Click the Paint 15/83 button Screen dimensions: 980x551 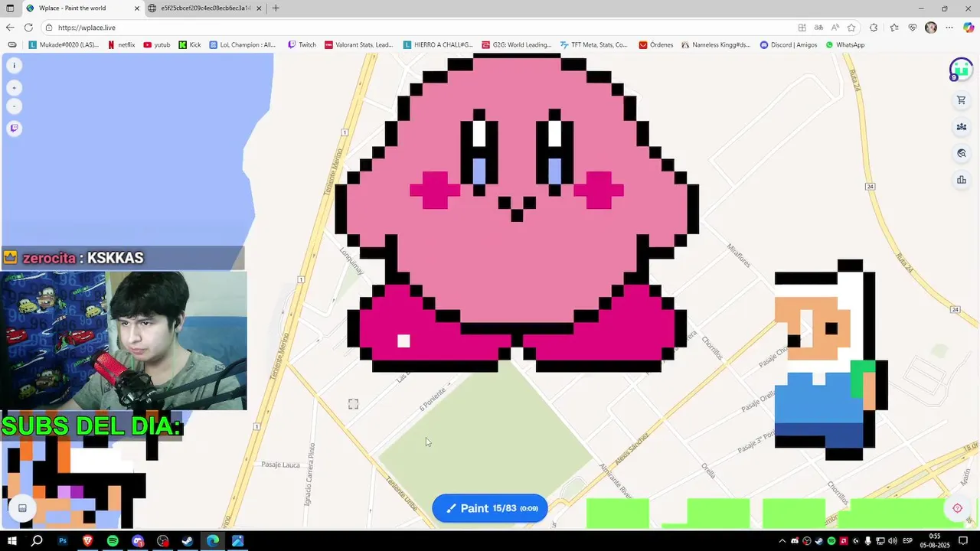(490, 508)
